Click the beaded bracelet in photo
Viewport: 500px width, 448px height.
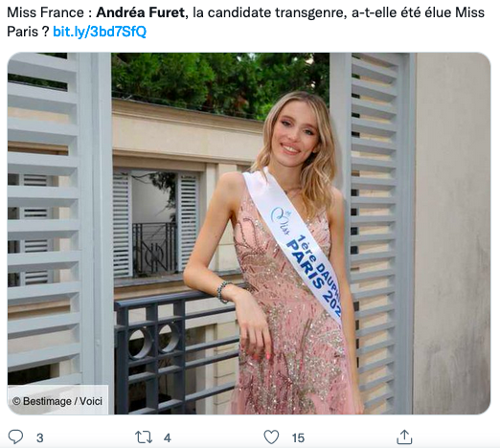point(222,292)
